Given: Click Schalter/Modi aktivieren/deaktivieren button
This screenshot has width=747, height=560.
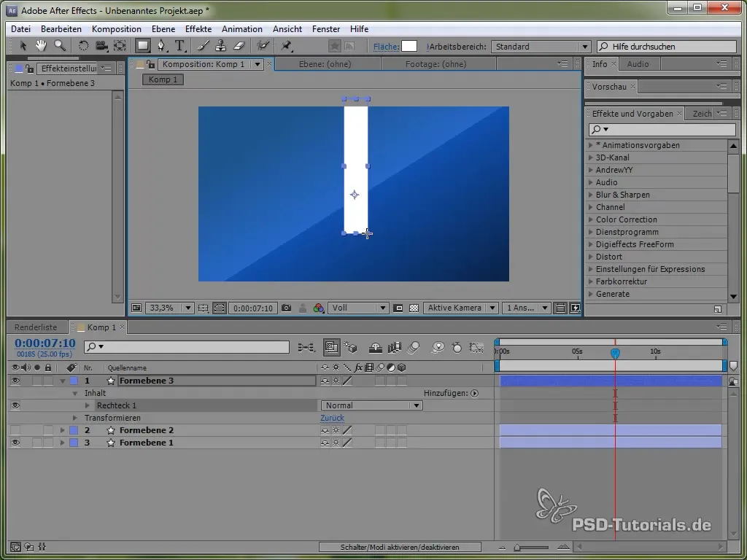Looking at the screenshot, I should [400, 547].
